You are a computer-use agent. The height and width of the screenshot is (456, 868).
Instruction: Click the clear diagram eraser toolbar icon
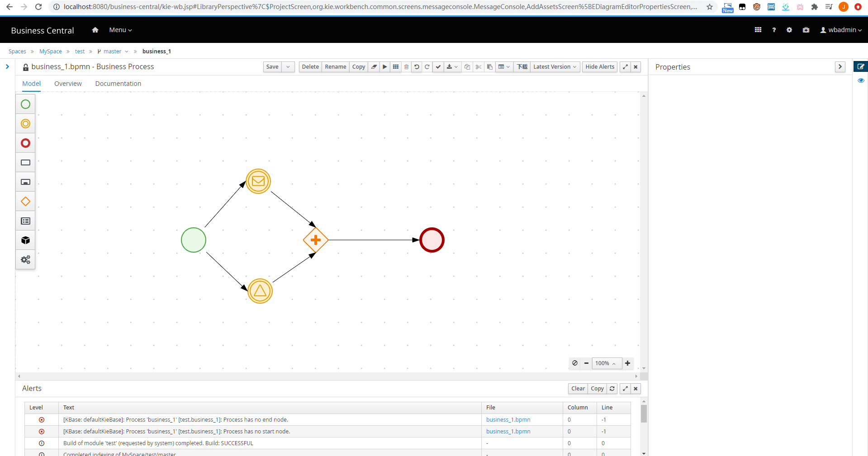(374, 67)
